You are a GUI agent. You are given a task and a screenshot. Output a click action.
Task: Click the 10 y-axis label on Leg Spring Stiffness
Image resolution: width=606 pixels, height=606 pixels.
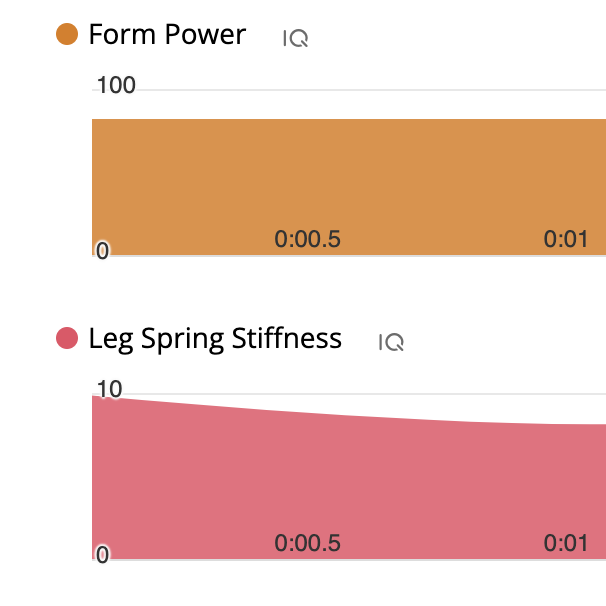tap(110, 389)
